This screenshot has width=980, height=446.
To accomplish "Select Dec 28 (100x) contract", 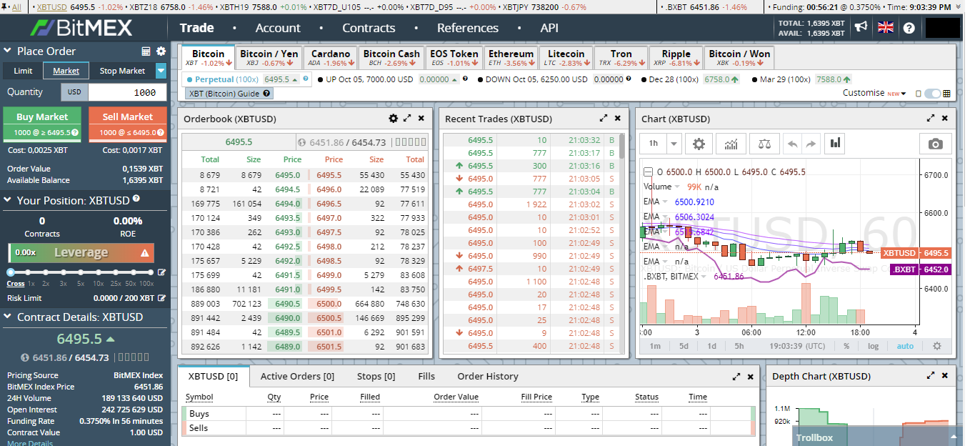I will [690, 79].
